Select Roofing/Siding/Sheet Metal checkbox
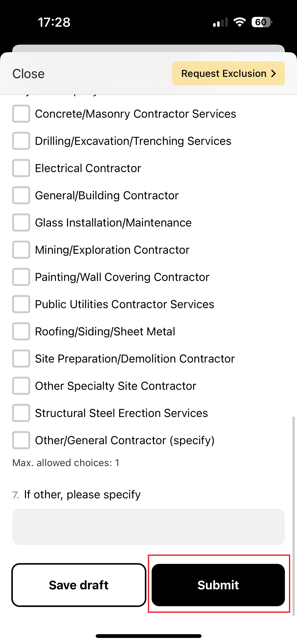 (21, 331)
